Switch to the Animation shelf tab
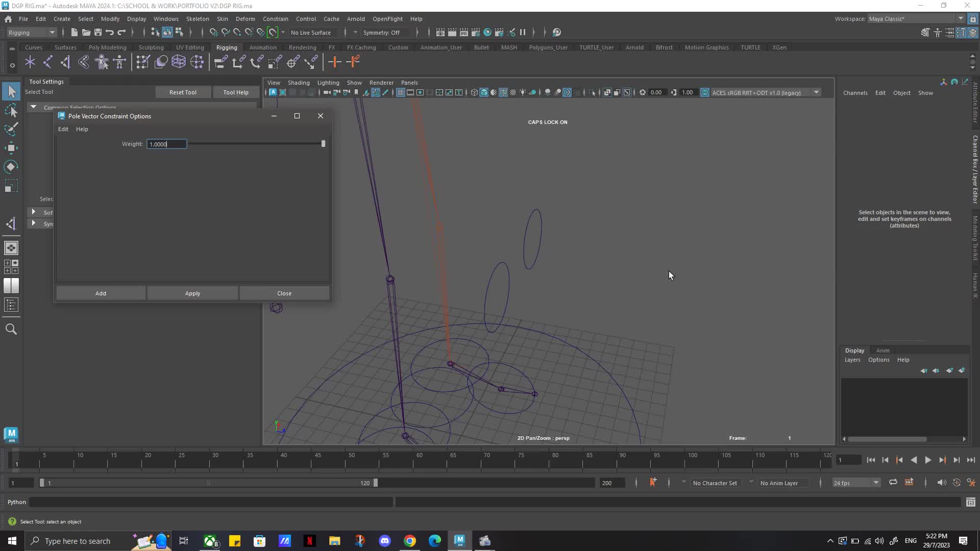 pos(263,47)
